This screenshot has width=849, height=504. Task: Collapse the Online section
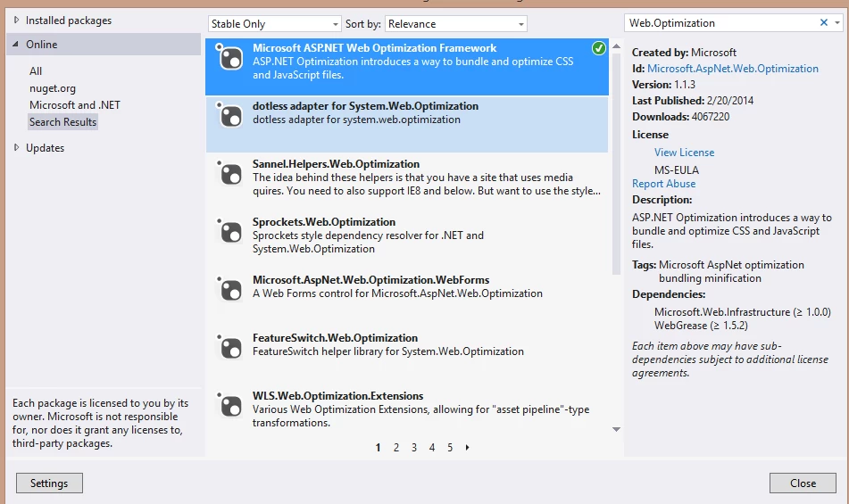pos(16,45)
